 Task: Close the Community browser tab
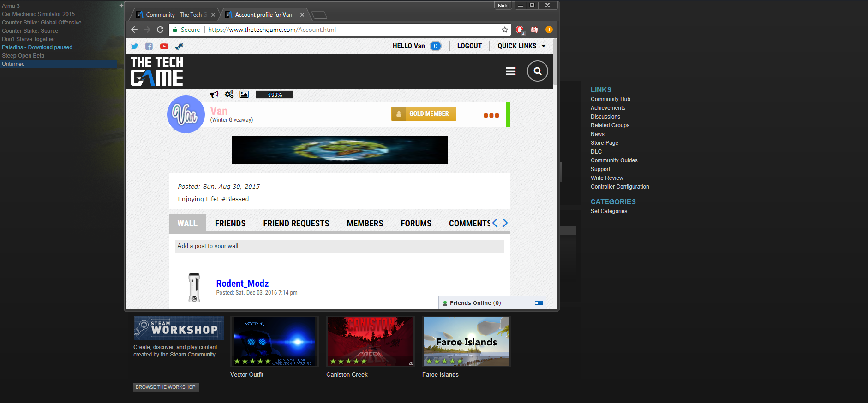pyautogui.click(x=213, y=15)
